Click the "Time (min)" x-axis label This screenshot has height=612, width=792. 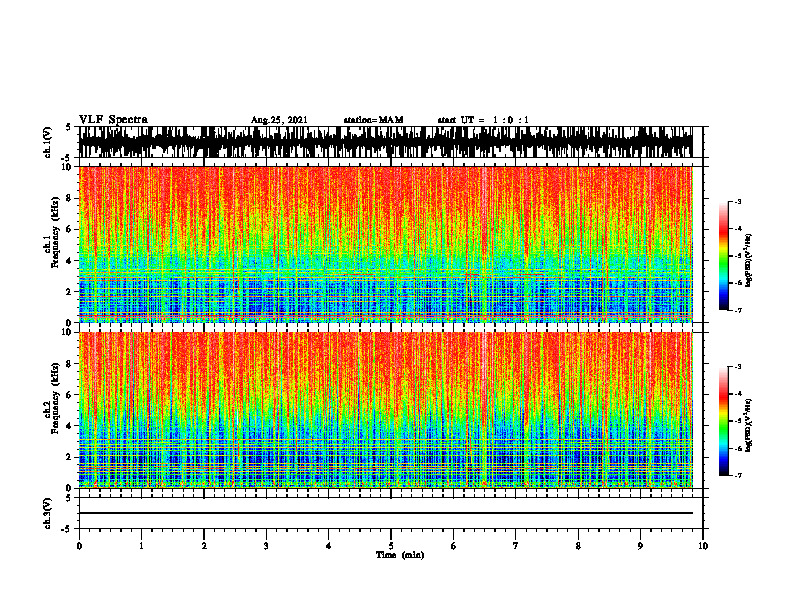(x=400, y=555)
